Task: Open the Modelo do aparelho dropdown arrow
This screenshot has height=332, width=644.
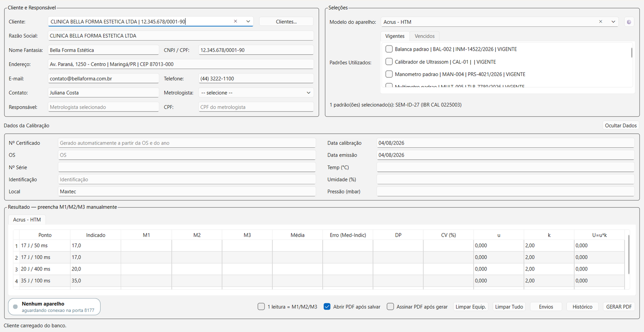Action: pos(613,22)
